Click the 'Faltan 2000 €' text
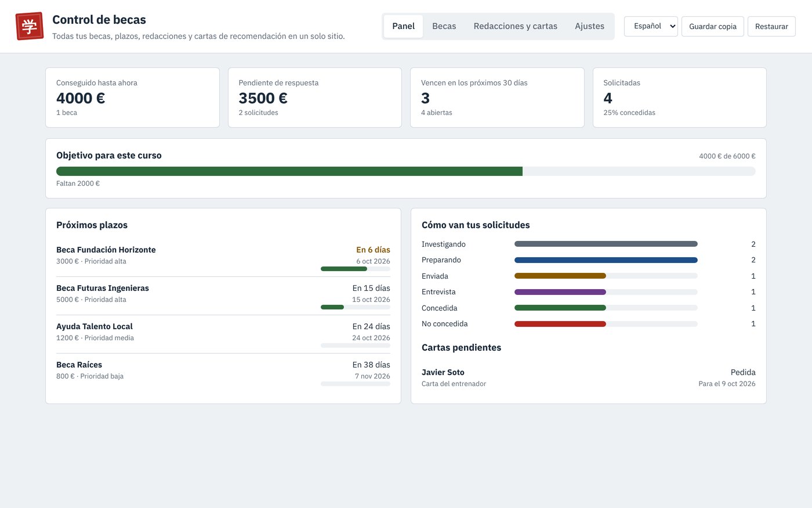812x508 pixels. 78,183
